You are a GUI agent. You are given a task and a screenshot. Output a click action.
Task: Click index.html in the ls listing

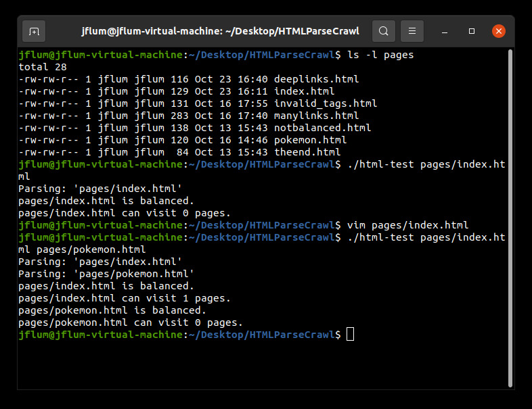point(304,91)
